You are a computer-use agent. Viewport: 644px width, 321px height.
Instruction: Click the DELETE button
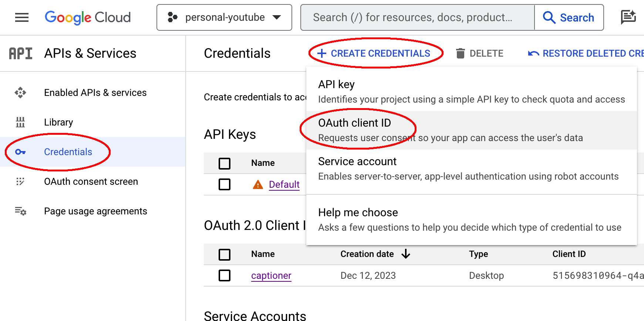click(480, 53)
